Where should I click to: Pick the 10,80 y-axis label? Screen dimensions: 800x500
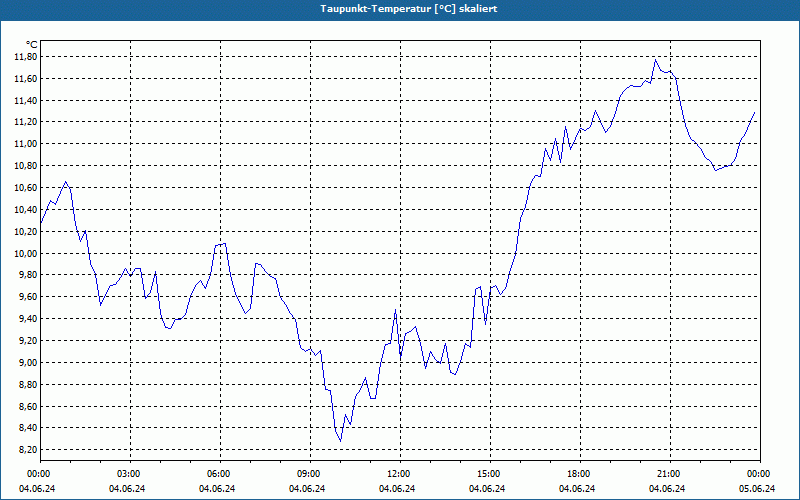(26, 166)
